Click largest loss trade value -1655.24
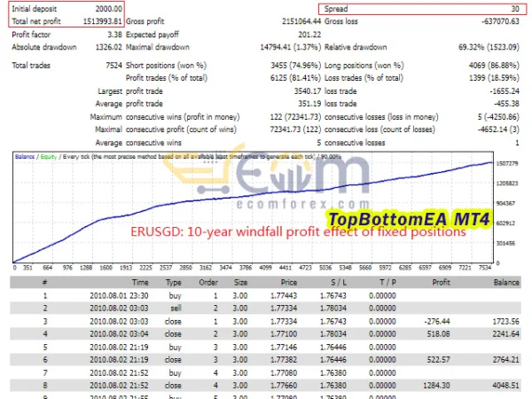 [x=505, y=91]
